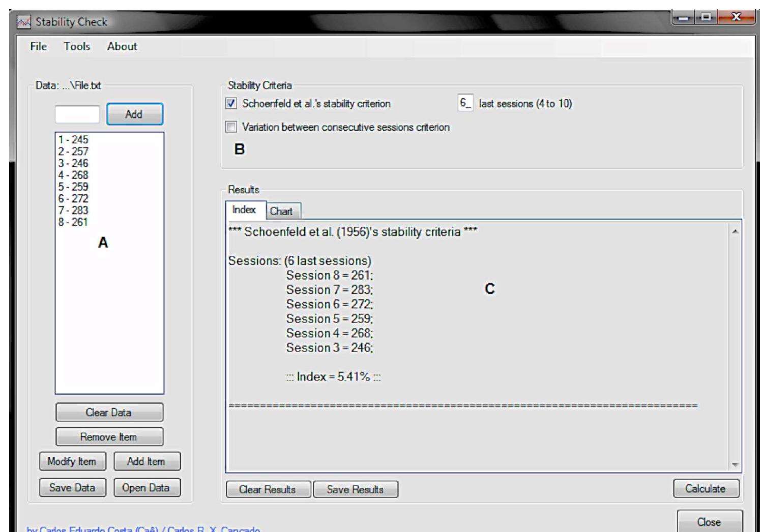Click the Add button next to the input box
This screenshot has width=760, height=532.
[135, 114]
